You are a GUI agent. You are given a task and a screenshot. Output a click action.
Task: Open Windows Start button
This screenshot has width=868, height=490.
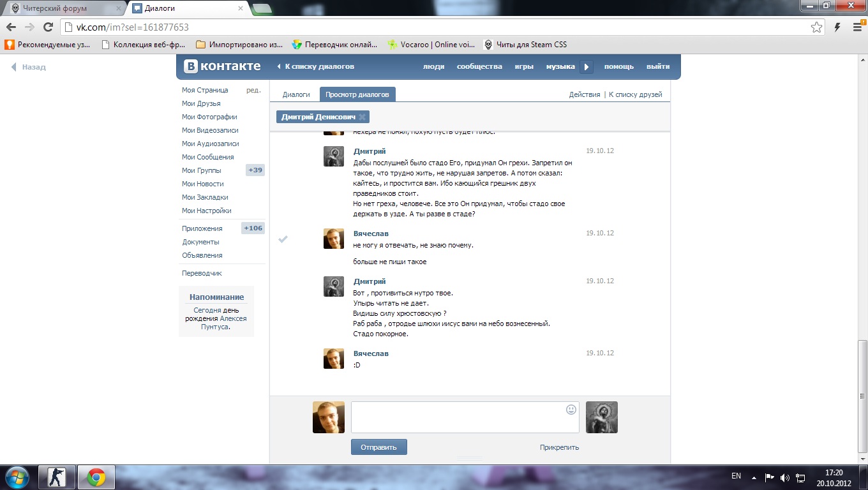(17, 477)
